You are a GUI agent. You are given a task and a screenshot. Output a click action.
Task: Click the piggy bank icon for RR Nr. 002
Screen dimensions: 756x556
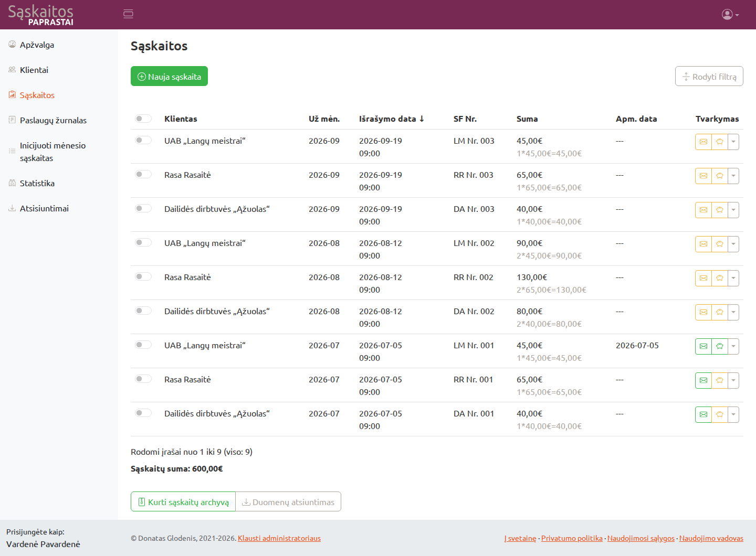click(x=720, y=278)
